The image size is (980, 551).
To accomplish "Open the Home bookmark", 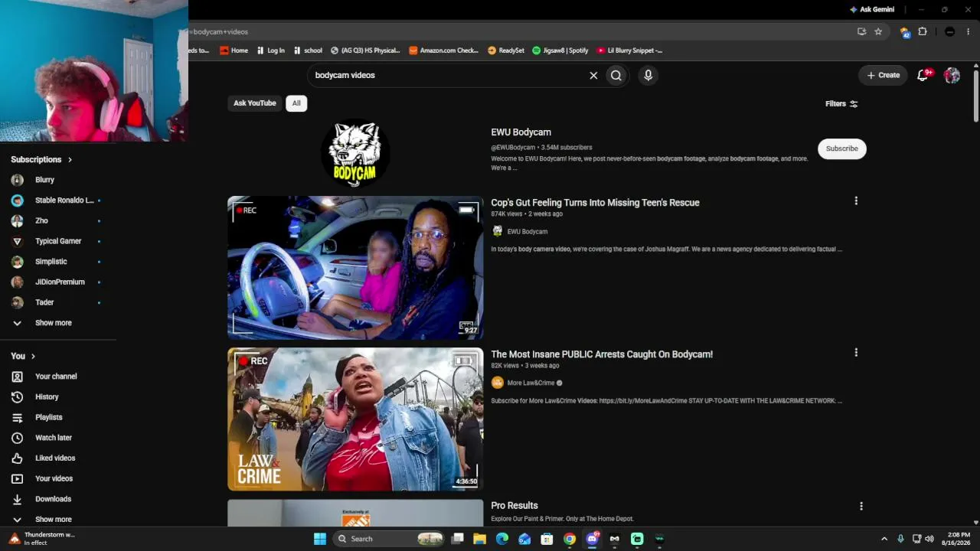I will (x=234, y=51).
